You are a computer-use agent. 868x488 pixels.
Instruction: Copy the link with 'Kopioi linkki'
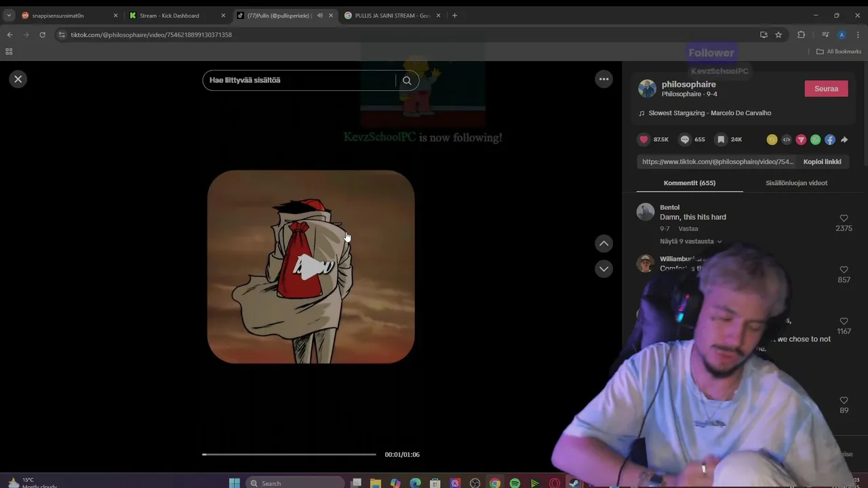pos(822,162)
